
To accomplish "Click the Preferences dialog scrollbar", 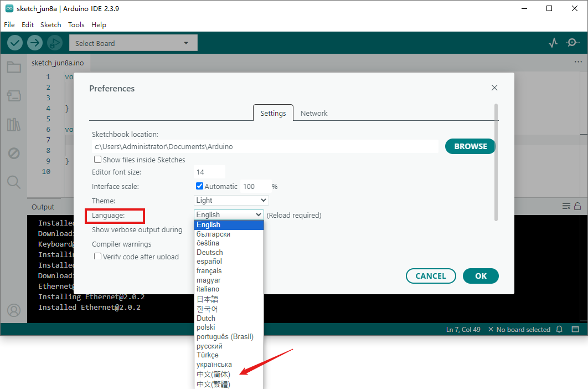I will click(496, 162).
